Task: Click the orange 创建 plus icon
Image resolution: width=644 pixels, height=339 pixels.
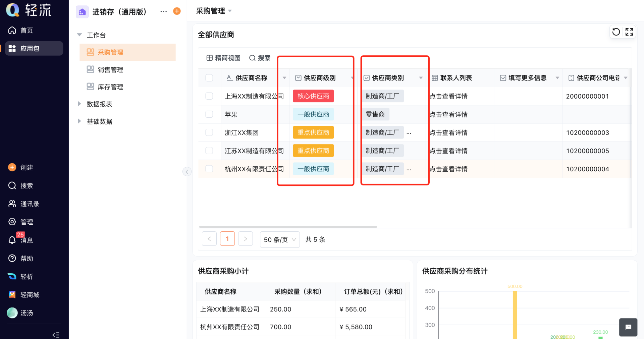Action: click(12, 167)
